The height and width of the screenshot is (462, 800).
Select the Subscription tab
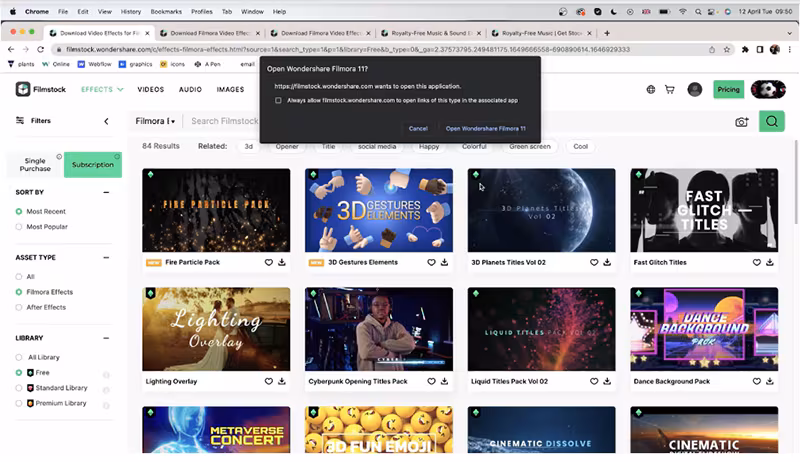(x=93, y=165)
